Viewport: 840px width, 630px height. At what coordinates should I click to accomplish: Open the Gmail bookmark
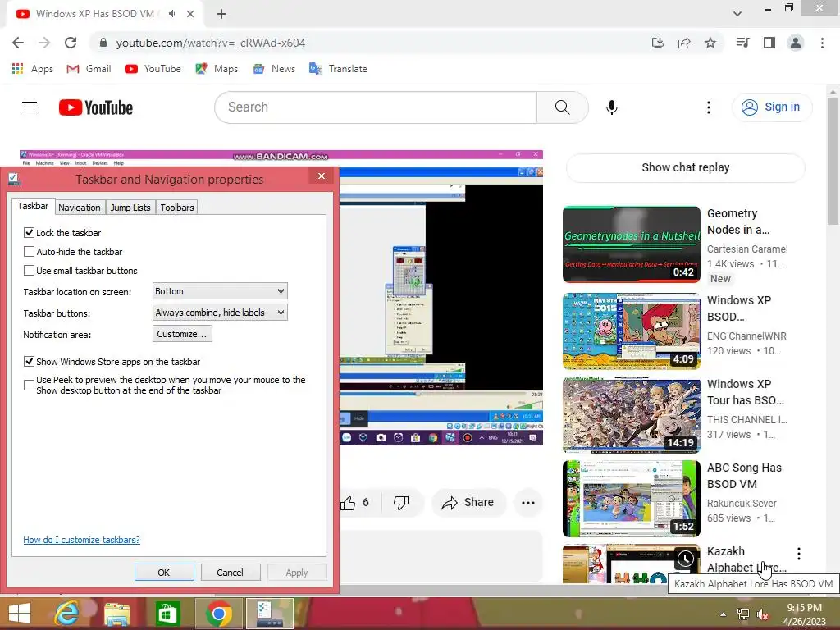[89, 69]
